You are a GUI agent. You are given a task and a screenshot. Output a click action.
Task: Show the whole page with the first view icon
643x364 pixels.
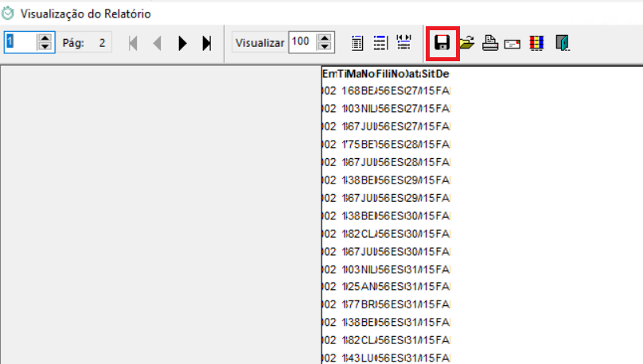coord(357,43)
